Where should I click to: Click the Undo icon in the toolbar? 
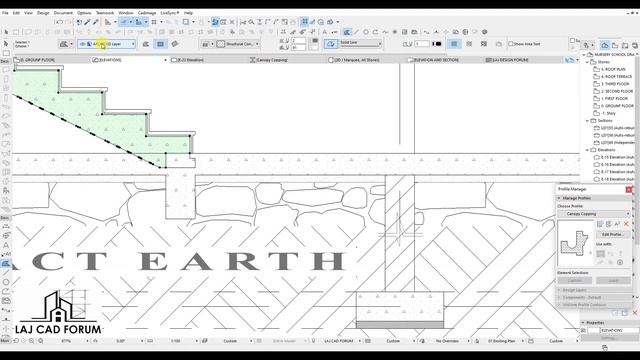[60, 22]
